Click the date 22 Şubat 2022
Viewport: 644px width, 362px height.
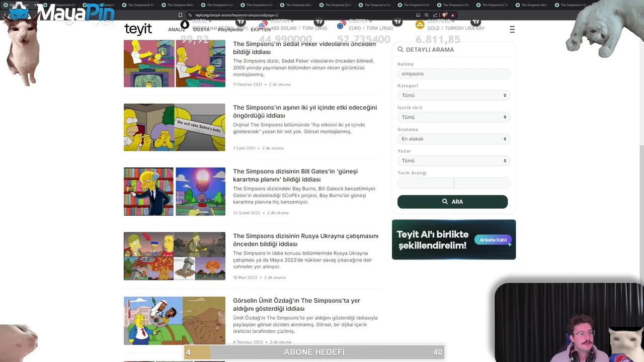(247, 213)
